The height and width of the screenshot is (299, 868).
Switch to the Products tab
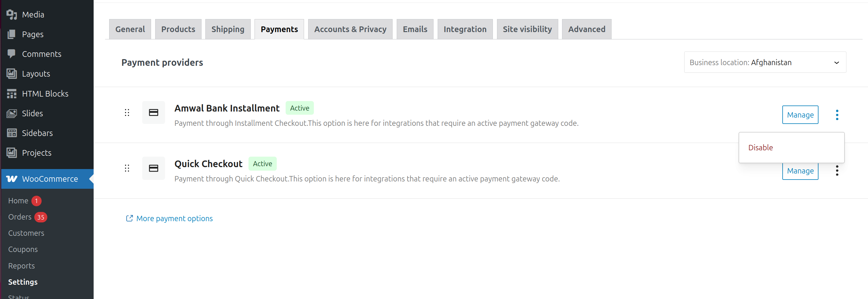click(178, 29)
